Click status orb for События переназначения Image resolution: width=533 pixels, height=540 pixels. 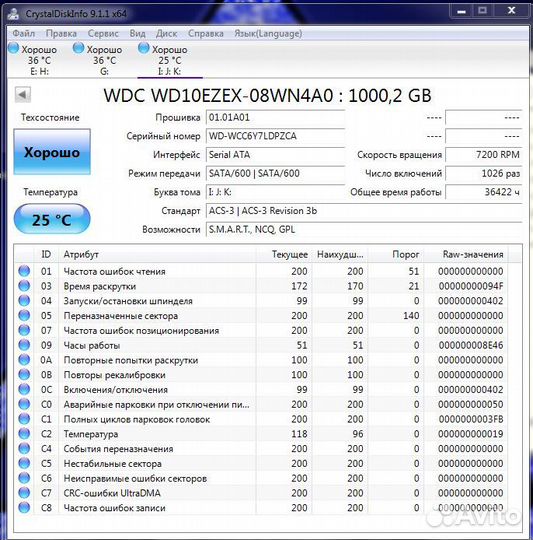point(24,449)
